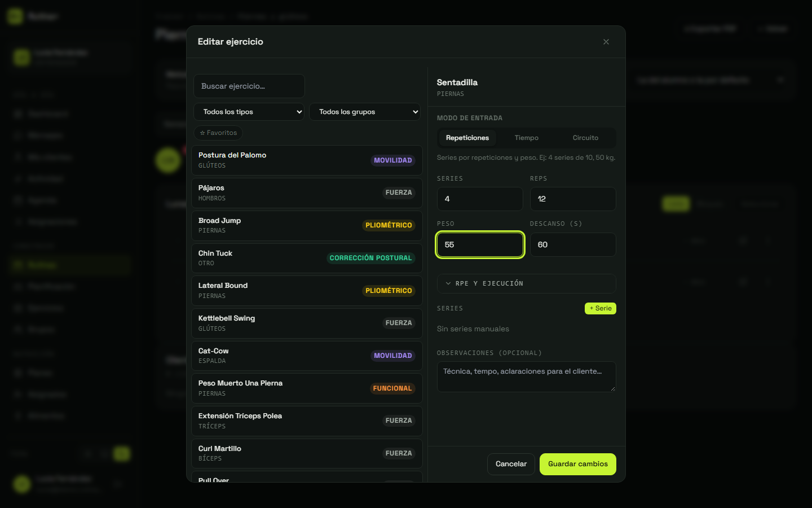Click the Observaciones text area

(527, 376)
